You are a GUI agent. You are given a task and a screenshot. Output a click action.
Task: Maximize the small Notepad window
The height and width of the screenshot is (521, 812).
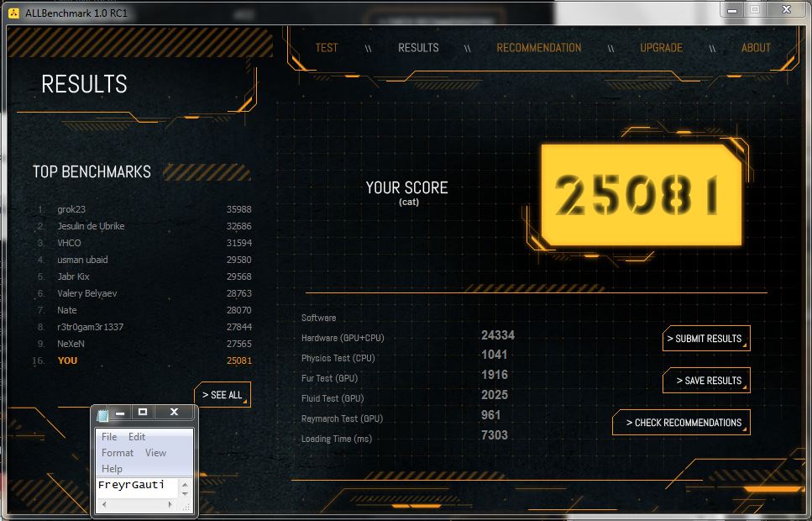point(143,412)
